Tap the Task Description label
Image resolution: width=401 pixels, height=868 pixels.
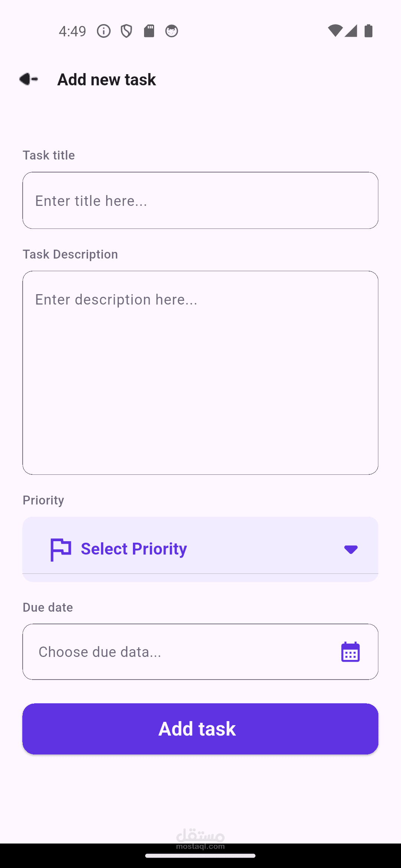(70, 254)
